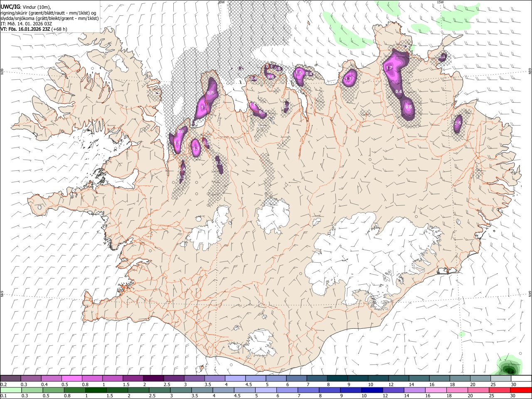The image size is (532, 399).
Task: Click the '4.5' value on the snow scale
Action: [x=249, y=384]
